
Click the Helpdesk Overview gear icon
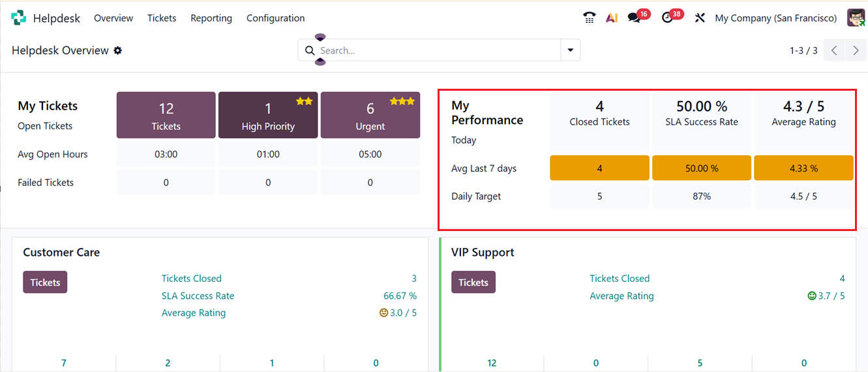(x=118, y=50)
